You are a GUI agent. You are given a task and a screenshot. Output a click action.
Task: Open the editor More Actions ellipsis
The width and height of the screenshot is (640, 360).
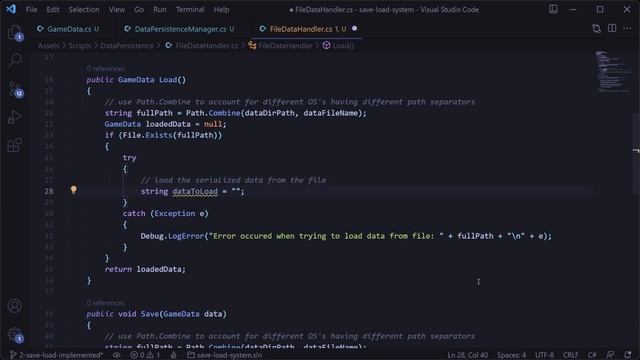627,28
